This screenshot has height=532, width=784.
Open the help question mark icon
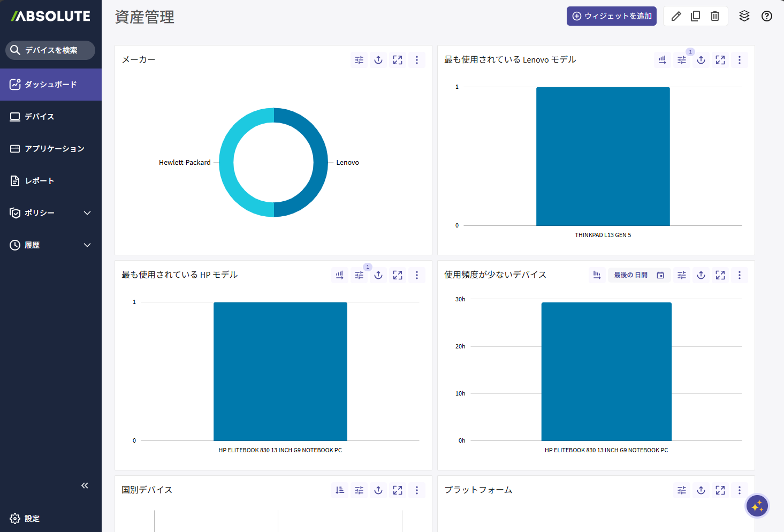766,16
